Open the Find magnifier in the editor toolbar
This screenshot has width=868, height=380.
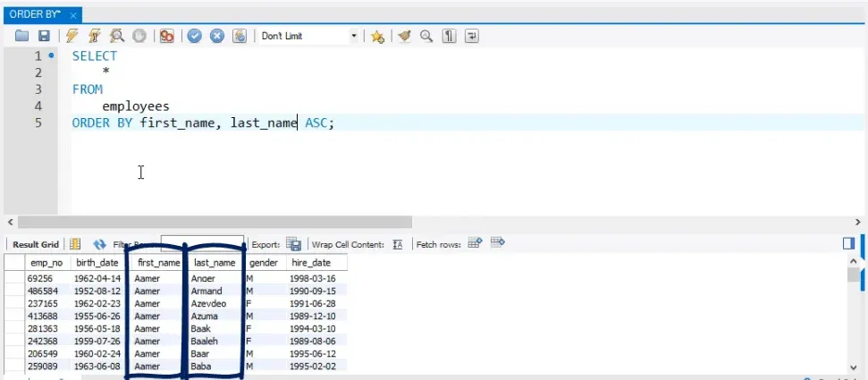(426, 37)
